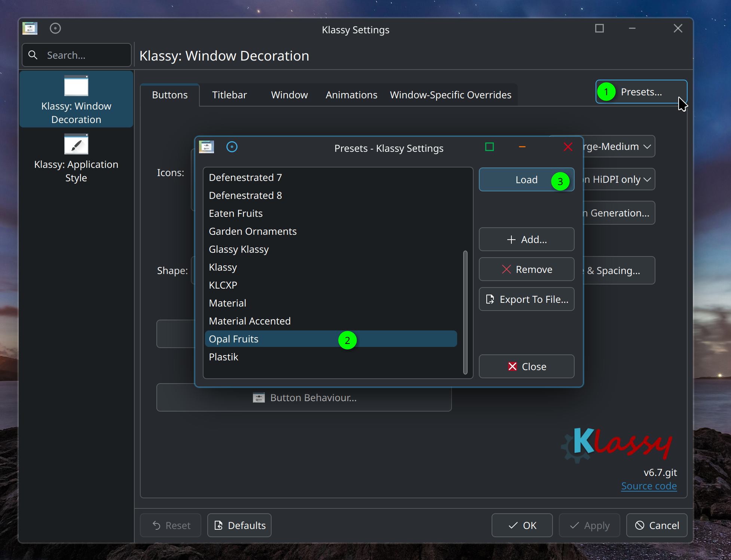Close Presets dialog with red X titlebar icon

click(x=568, y=147)
